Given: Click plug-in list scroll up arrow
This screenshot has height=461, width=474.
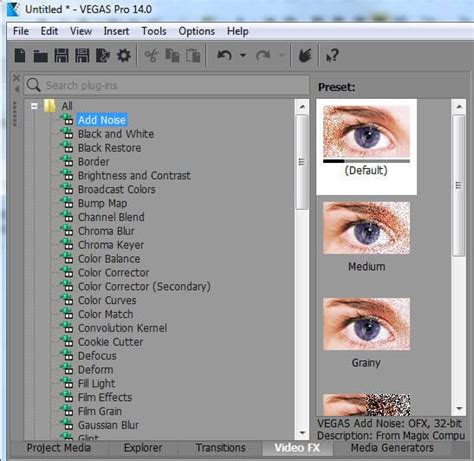Looking at the screenshot, I should click(302, 107).
